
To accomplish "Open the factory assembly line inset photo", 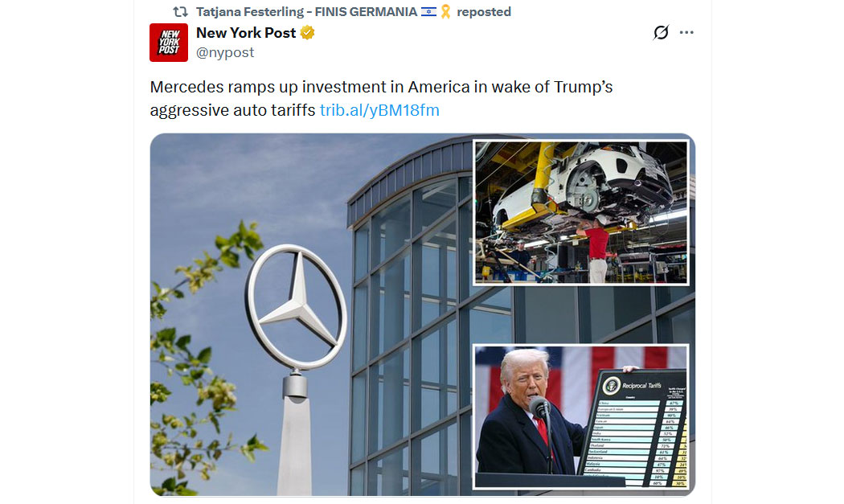I will (x=581, y=213).
